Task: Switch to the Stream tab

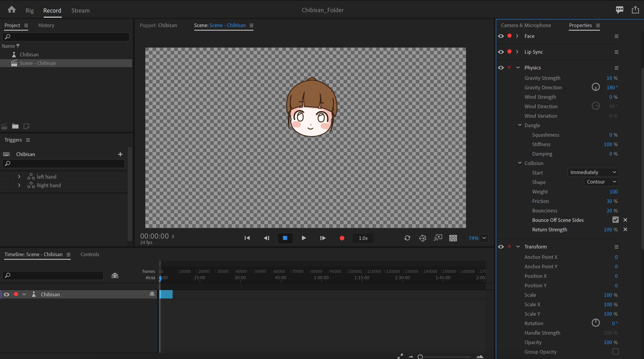Action: tap(80, 11)
